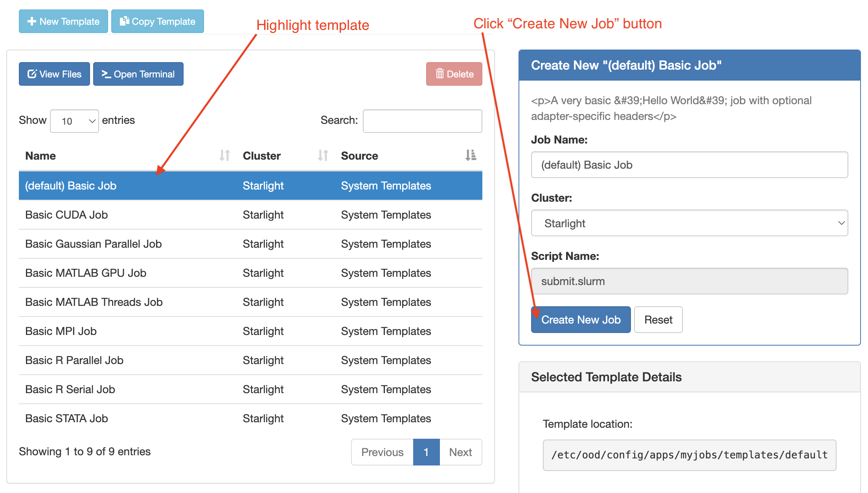Click the copy icon on Copy Template

124,21
